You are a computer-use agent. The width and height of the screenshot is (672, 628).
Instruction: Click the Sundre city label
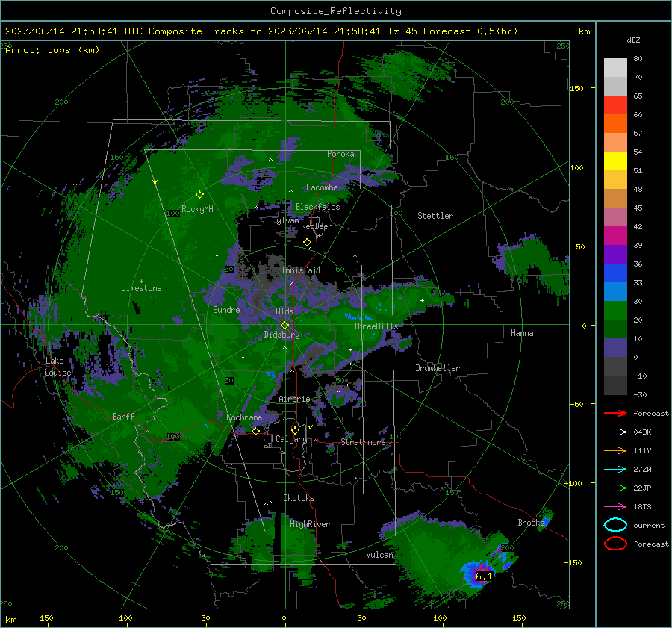click(x=226, y=309)
